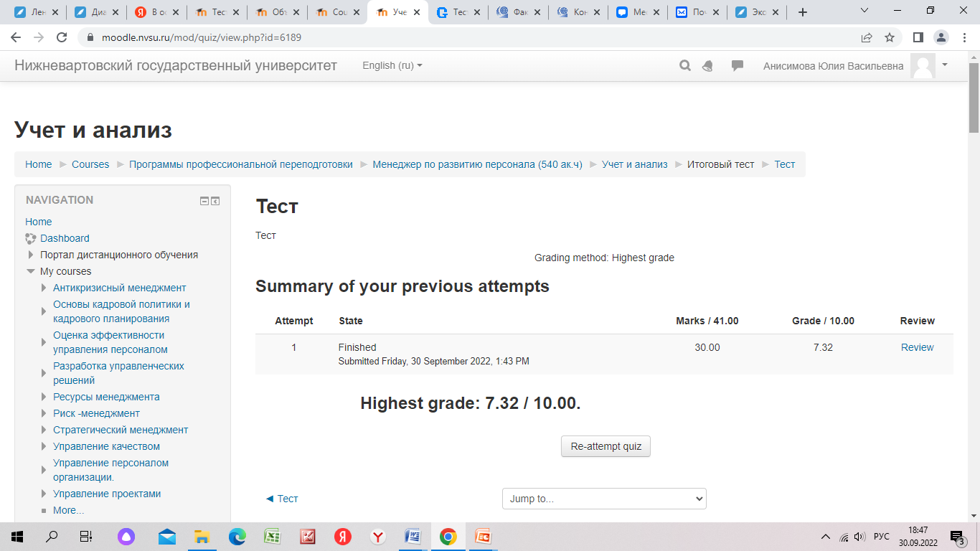
Task: Collapse the My courses tree node
Action: 31,271
